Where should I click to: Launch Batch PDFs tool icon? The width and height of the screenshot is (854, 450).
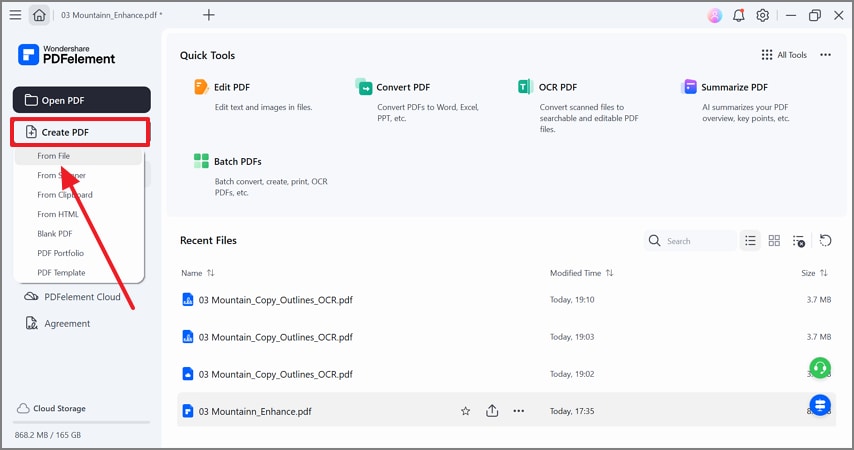201,161
